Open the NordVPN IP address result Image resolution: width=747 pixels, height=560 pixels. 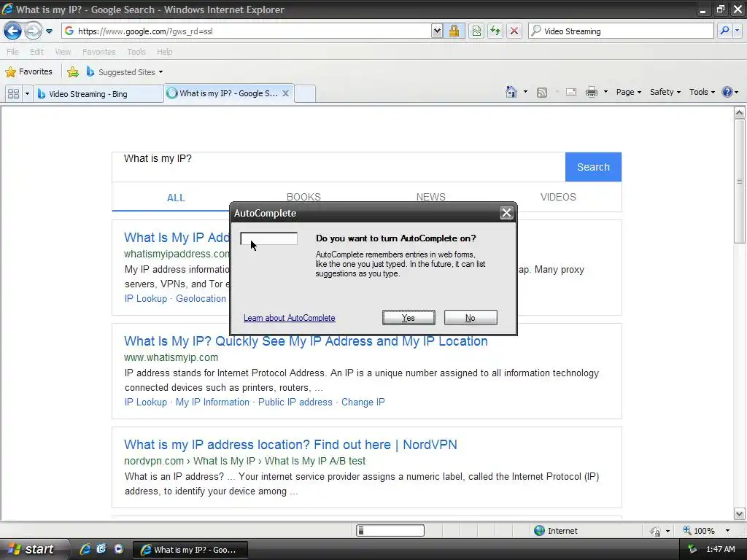pos(290,445)
